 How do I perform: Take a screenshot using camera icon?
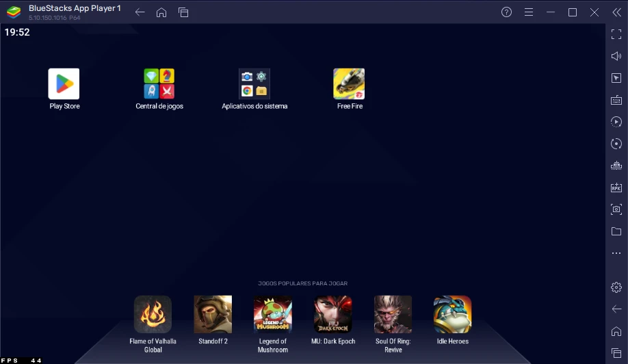coord(616,209)
